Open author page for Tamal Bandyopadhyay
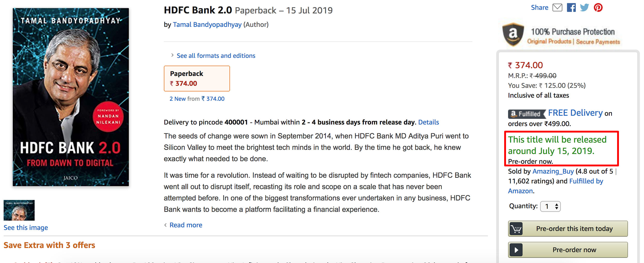The height and width of the screenshot is (263, 644). click(207, 25)
